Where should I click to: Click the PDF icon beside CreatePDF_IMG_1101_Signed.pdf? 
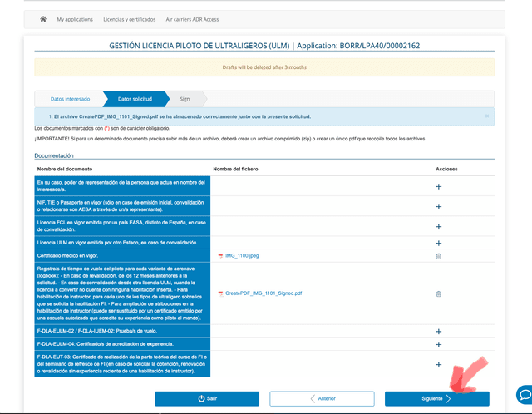[221, 293]
